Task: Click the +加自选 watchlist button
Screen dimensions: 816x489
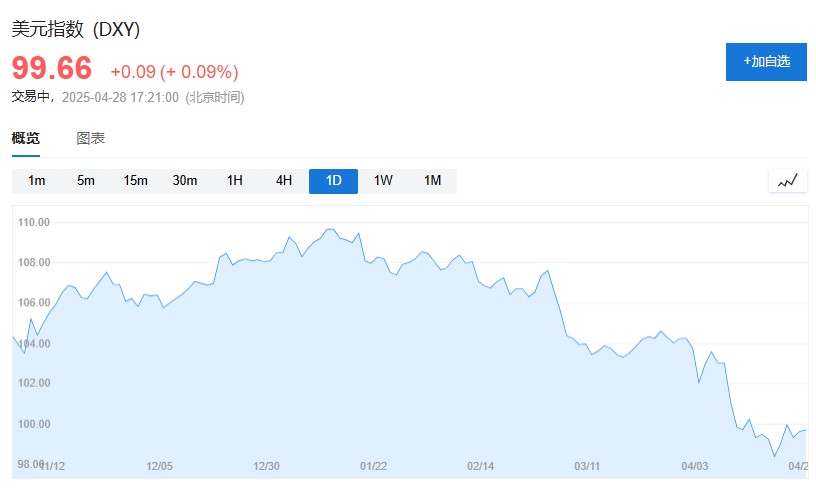Action: (x=766, y=61)
